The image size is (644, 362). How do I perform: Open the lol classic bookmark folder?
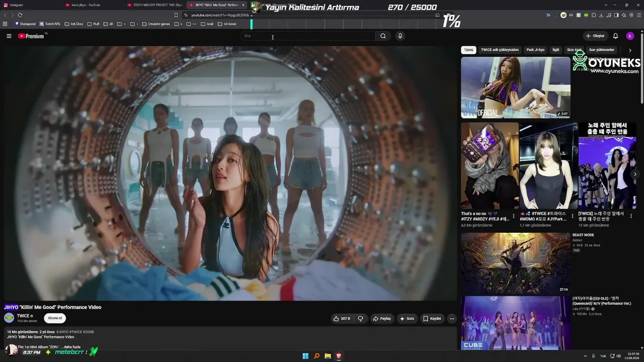(227, 24)
